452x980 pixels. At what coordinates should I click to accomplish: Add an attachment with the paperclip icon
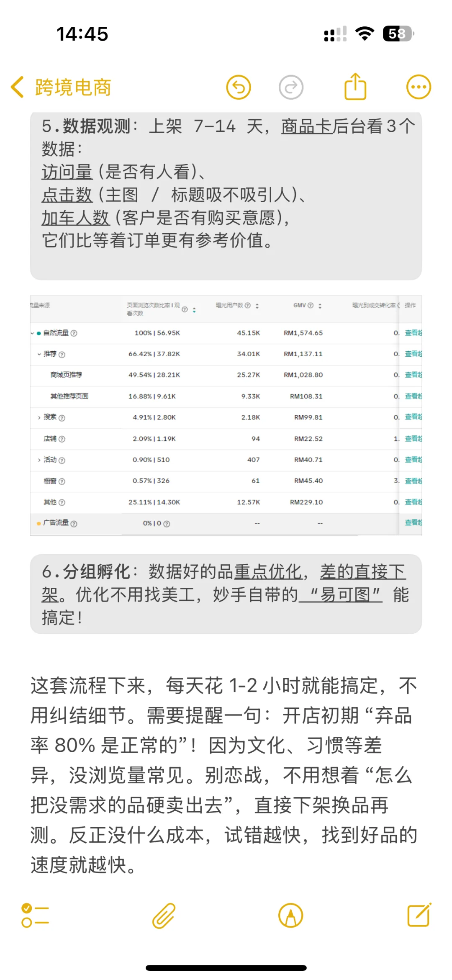(164, 916)
